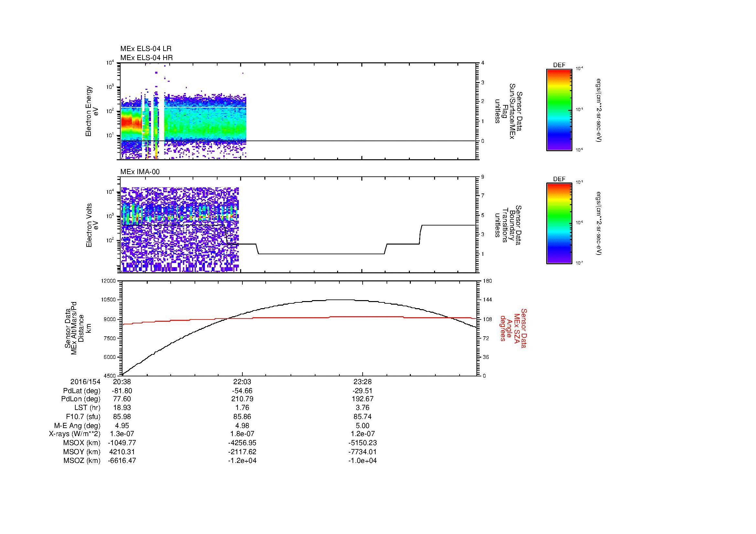The width and height of the screenshot is (756, 534).
Task: Click the MSOX value -4256.95
Action: pos(242,443)
